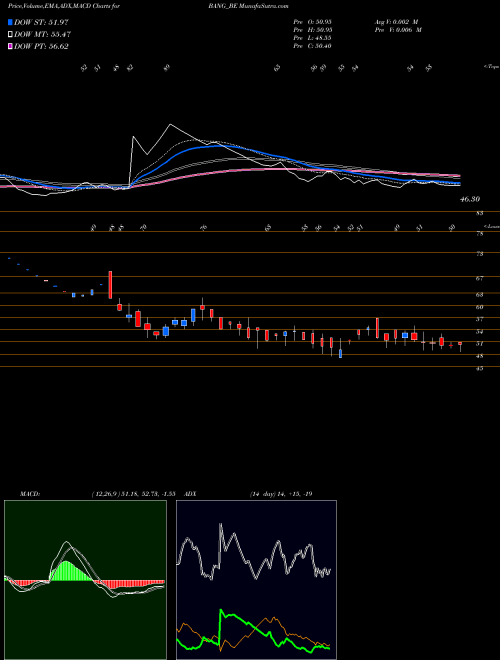Click the MACD '(12,26,9) 51.18, 52.73, -1.55' readout
Screen dimensions: 500x660
click(x=133, y=494)
